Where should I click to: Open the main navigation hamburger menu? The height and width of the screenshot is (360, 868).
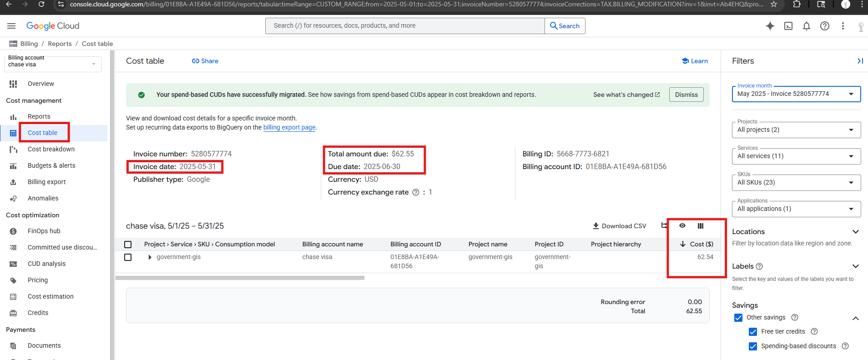coord(11,26)
